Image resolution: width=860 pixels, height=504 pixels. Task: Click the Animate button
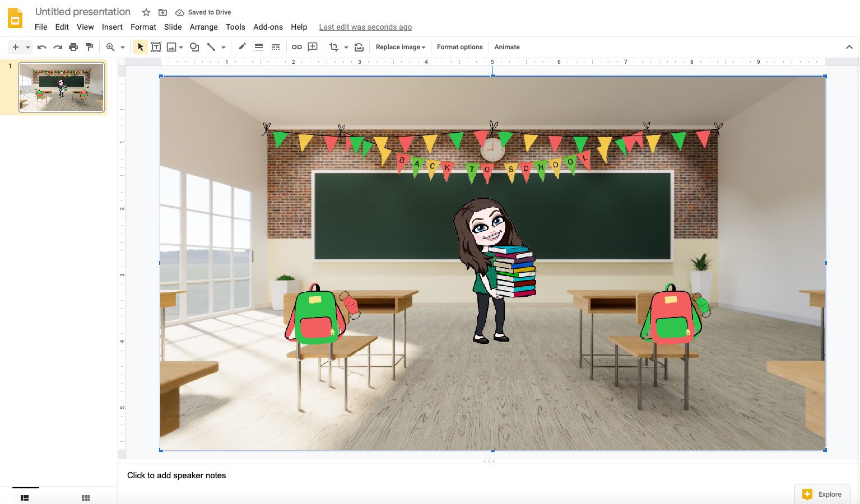pos(506,47)
